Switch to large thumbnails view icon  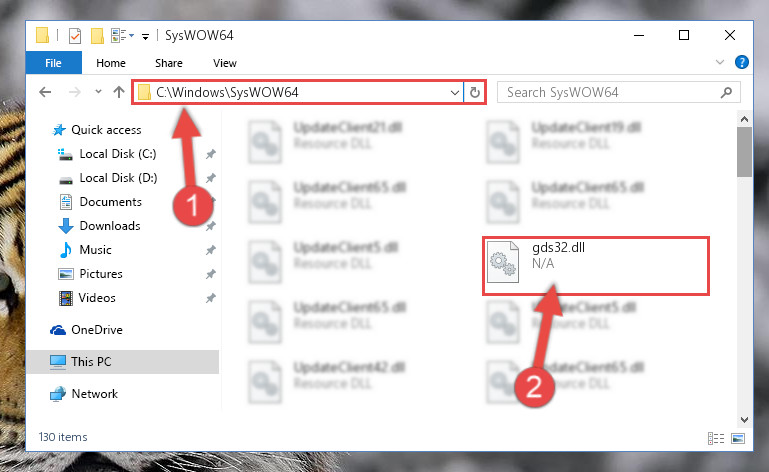point(738,438)
